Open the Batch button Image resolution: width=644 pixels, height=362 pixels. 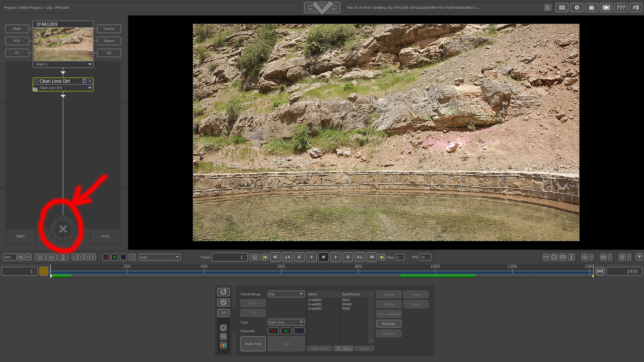click(x=20, y=236)
